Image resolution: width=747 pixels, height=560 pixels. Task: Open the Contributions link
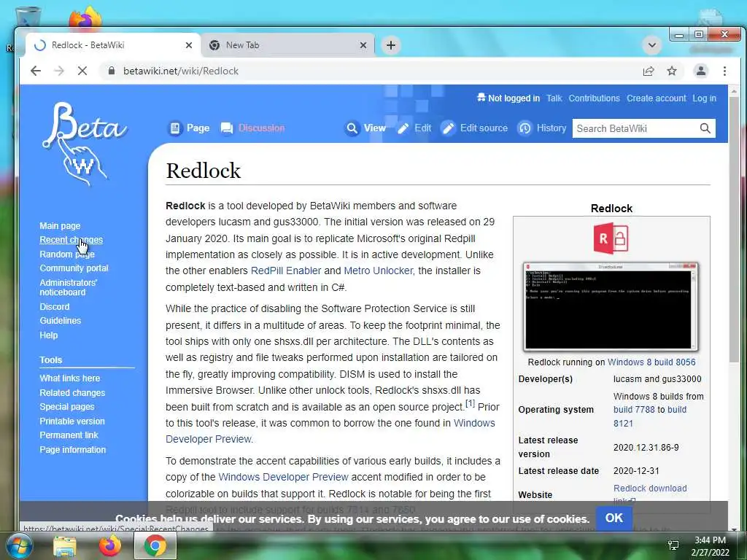594,98
